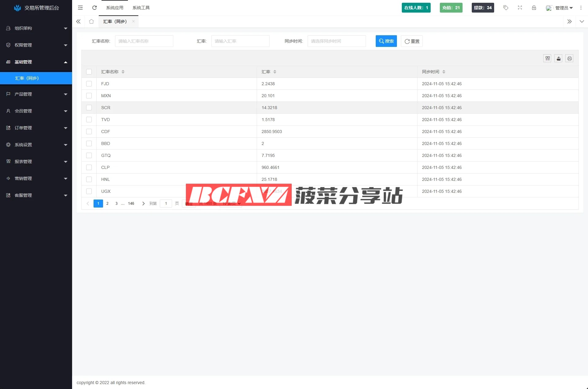The height and width of the screenshot is (389, 588).
Task: Click the print icon above table
Action: tap(569, 59)
